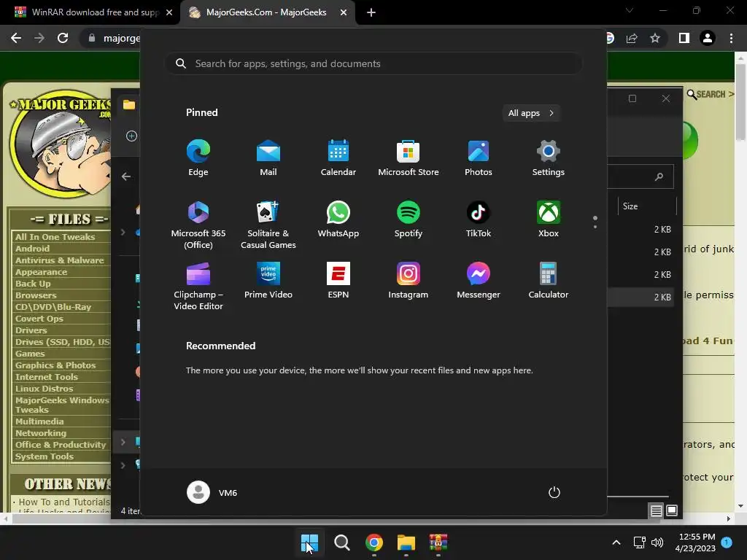The width and height of the screenshot is (747, 560).
Task: Open the Chrome tab search dropdown
Action: coord(630,10)
